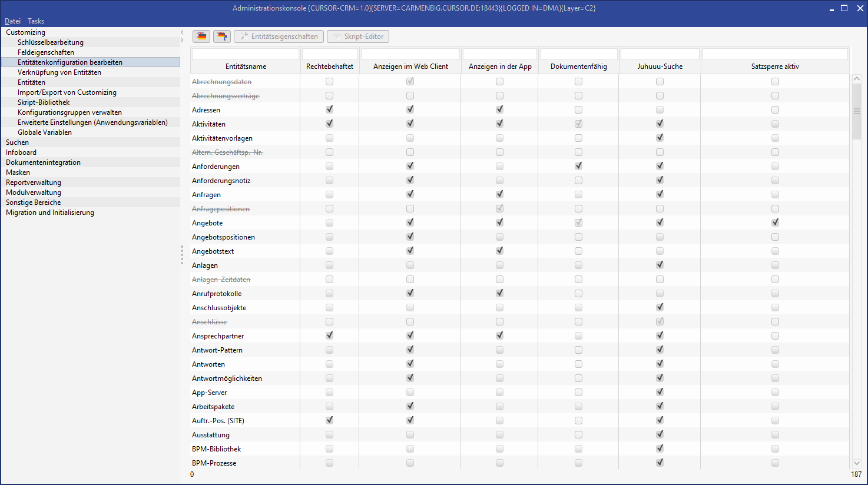Collapse the navigation panel with left chevron
This screenshot has width=868, height=485.
click(x=182, y=32)
